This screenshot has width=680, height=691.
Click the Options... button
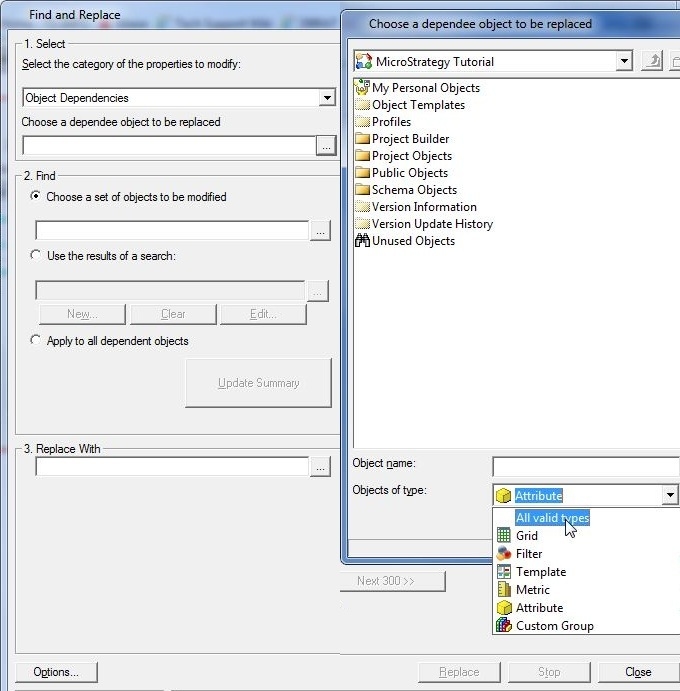tap(56, 672)
